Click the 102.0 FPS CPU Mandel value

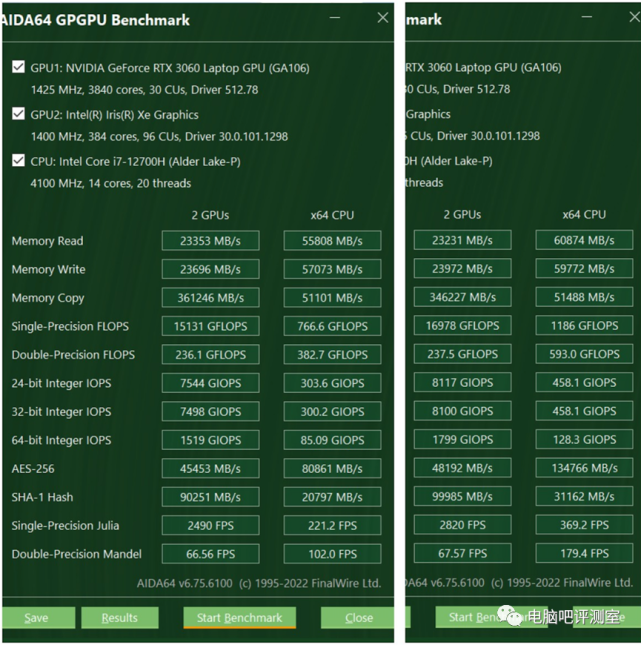click(332, 554)
